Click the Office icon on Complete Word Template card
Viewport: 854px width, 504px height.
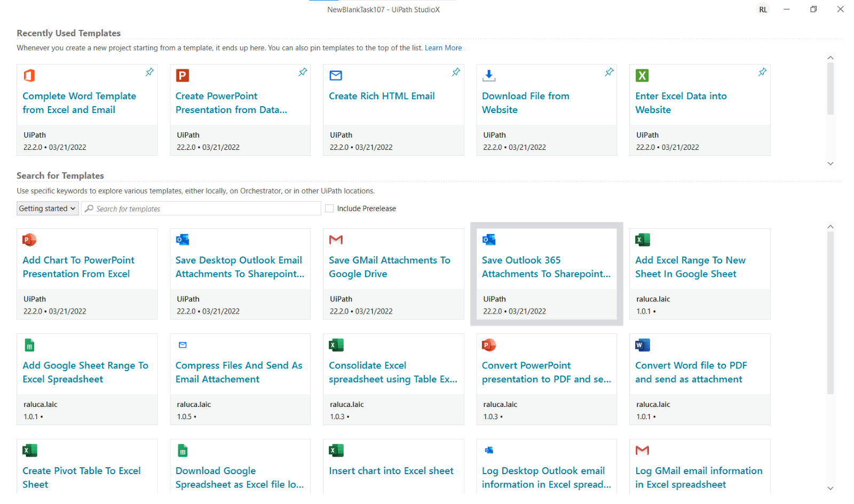(29, 76)
